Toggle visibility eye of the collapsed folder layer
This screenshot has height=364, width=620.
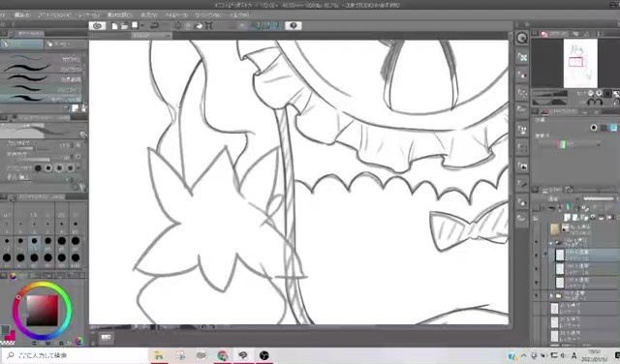[536, 295]
